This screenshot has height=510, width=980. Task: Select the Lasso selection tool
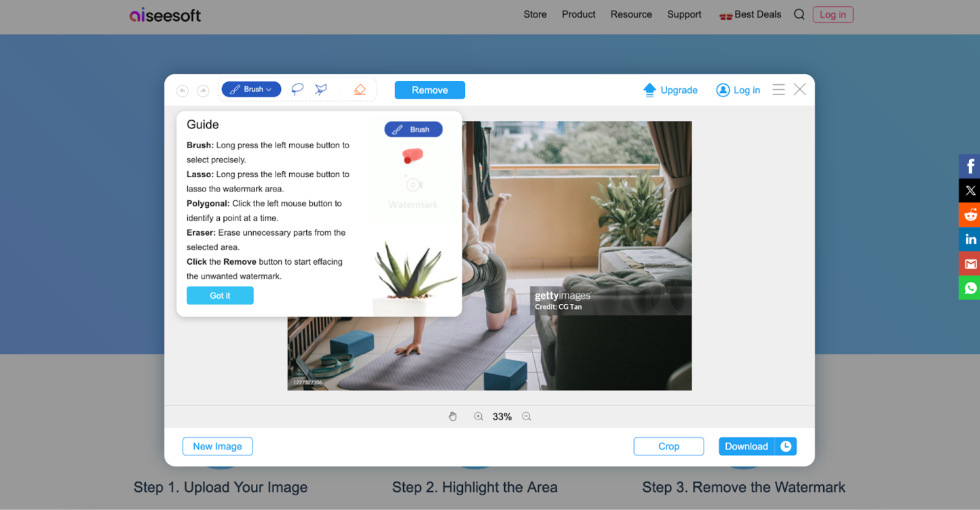click(297, 89)
